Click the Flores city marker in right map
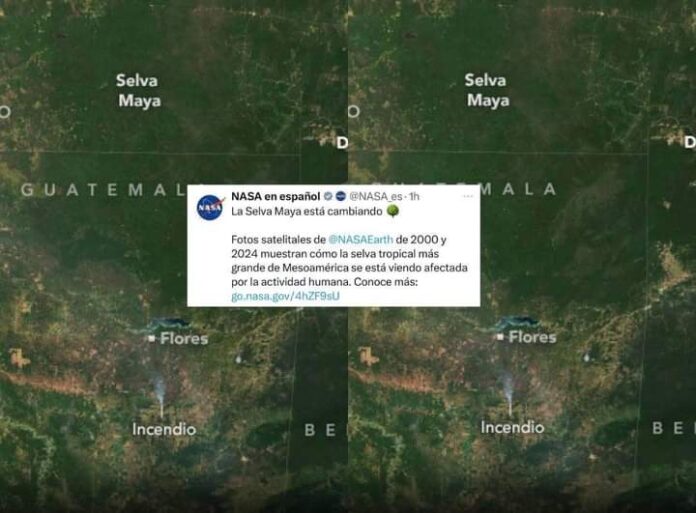The image size is (696, 513). [500, 337]
